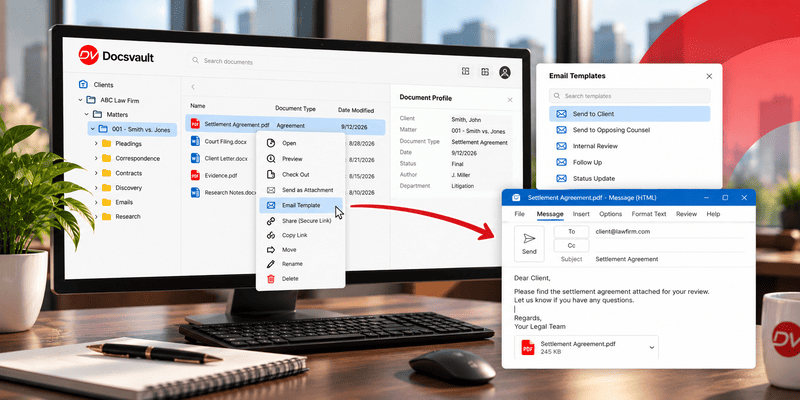This screenshot has height=400, width=800.
Task: Click the Move arrow icon
Action: pyautogui.click(x=271, y=249)
